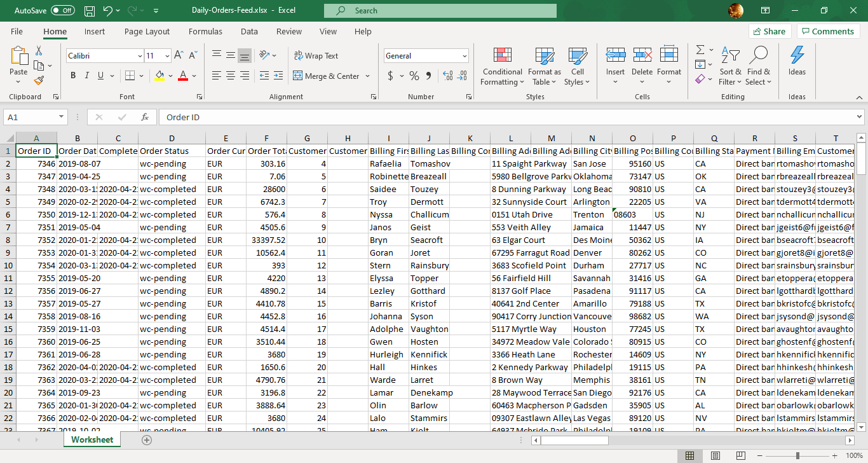Expand the font name Calibri dropdown

[x=140, y=56]
